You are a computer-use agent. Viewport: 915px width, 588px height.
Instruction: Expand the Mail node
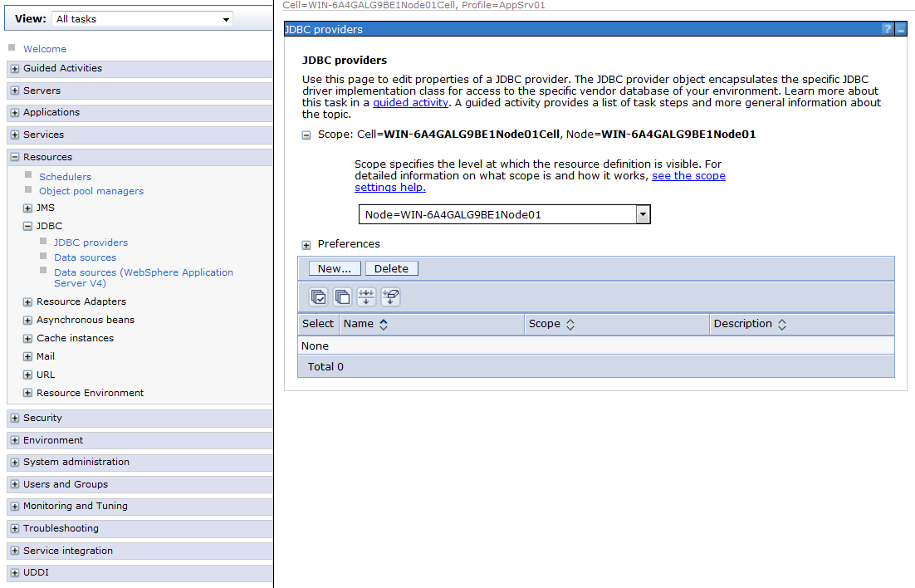[27, 357]
